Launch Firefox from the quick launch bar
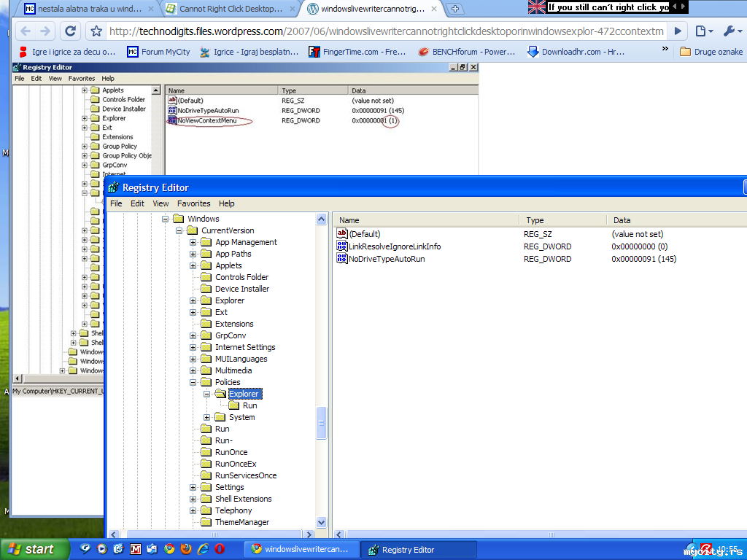 click(x=186, y=549)
